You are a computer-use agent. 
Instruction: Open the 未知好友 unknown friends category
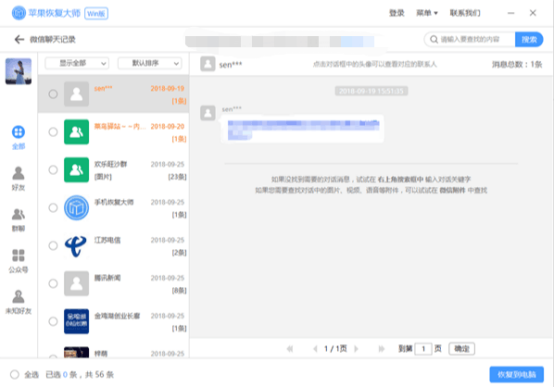(x=18, y=302)
